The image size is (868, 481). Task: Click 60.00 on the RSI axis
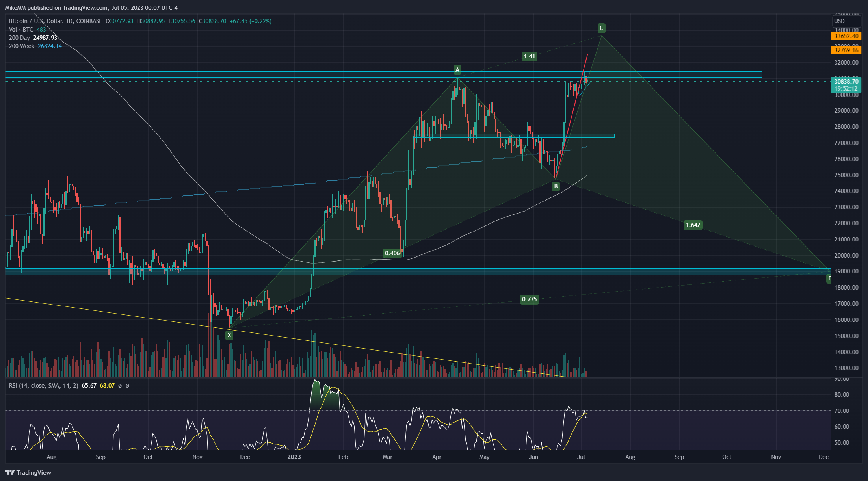(x=842, y=427)
